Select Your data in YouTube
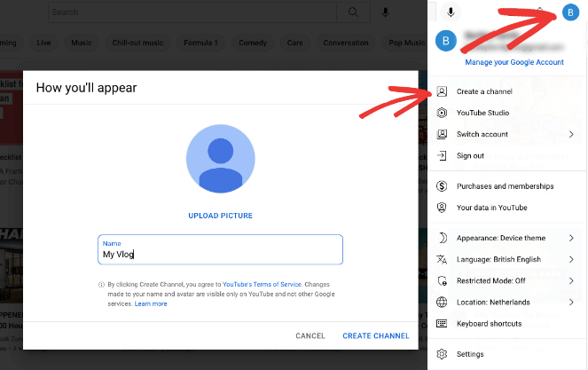 click(491, 208)
